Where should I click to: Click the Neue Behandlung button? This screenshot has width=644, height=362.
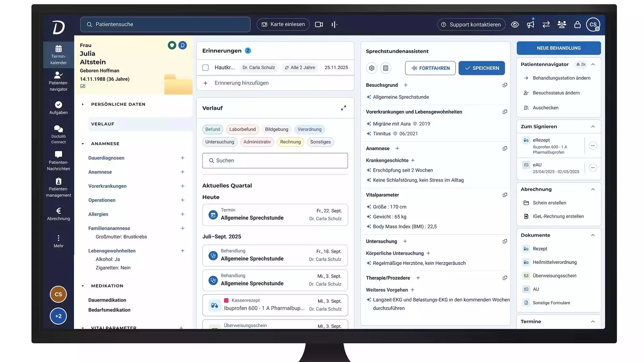click(558, 48)
